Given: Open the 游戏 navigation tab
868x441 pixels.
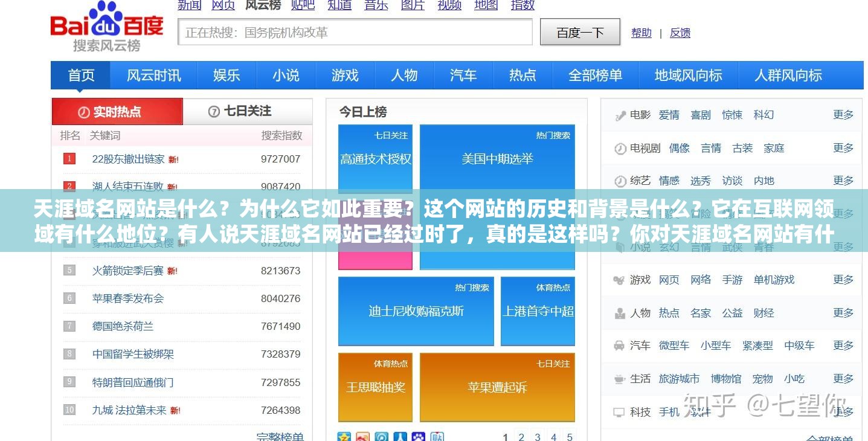Looking at the screenshot, I should pos(345,75).
